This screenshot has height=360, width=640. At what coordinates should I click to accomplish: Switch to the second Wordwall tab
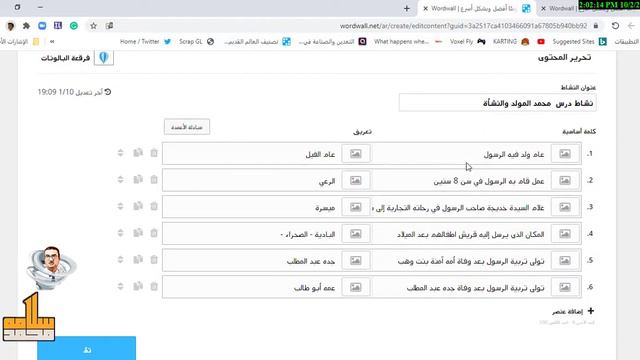click(x=563, y=8)
